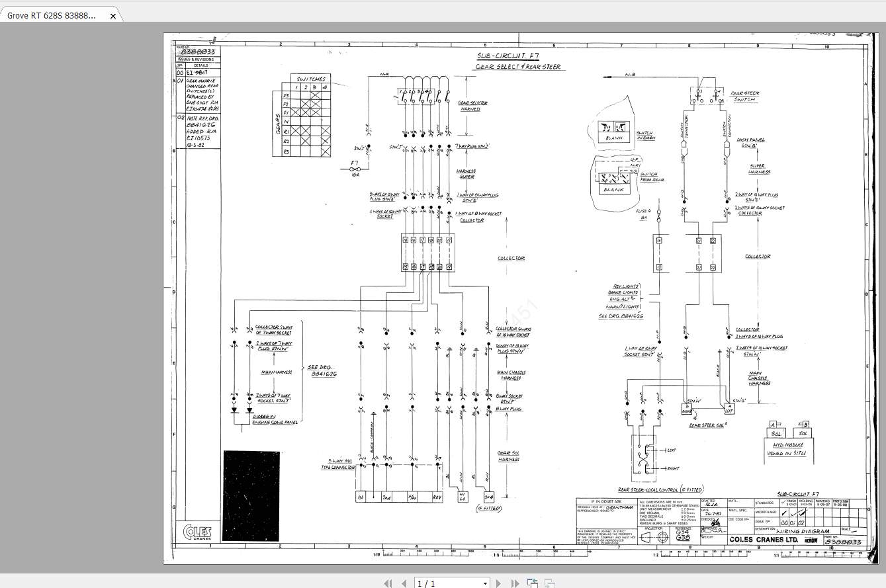886x588 pixels.
Task: Click the previous view icon
Action: (532, 583)
